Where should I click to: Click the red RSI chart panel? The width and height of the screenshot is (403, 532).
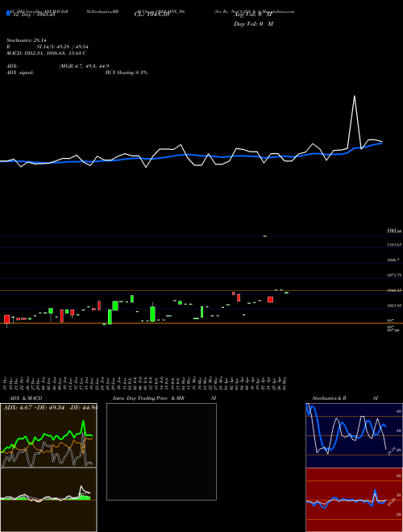[354, 500]
